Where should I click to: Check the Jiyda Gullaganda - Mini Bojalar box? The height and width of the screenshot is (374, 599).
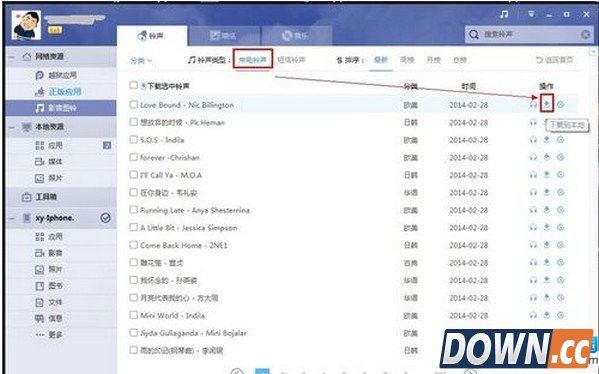pos(133,333)
